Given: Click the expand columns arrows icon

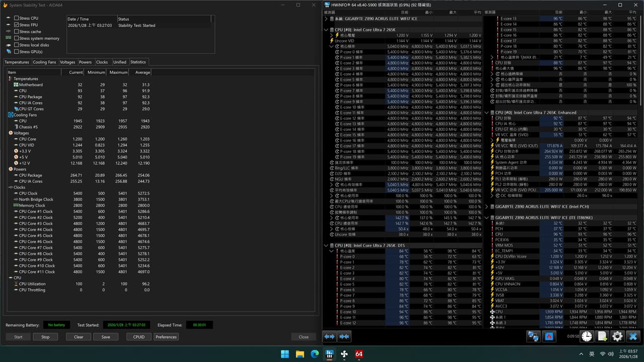Looking at the screenshot, I should pyautogui.click(x=329, y=336).
